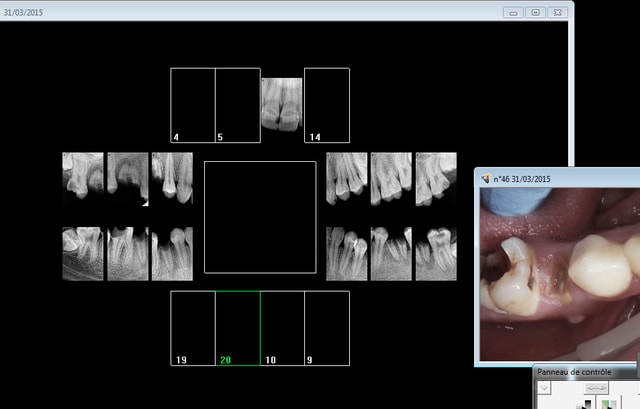Click the n°46 photo window title icon

pyautogui.click(x=487, y=178)
